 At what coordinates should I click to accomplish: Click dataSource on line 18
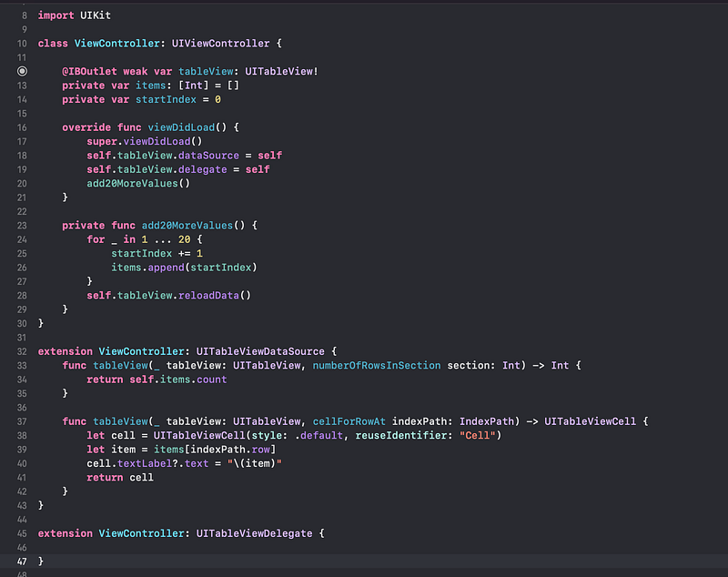pos(208,156)
